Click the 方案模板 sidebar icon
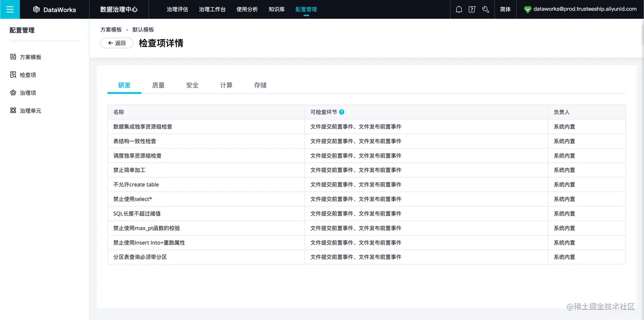The height and width of the screenshot is (320, 644). (13, 57)
